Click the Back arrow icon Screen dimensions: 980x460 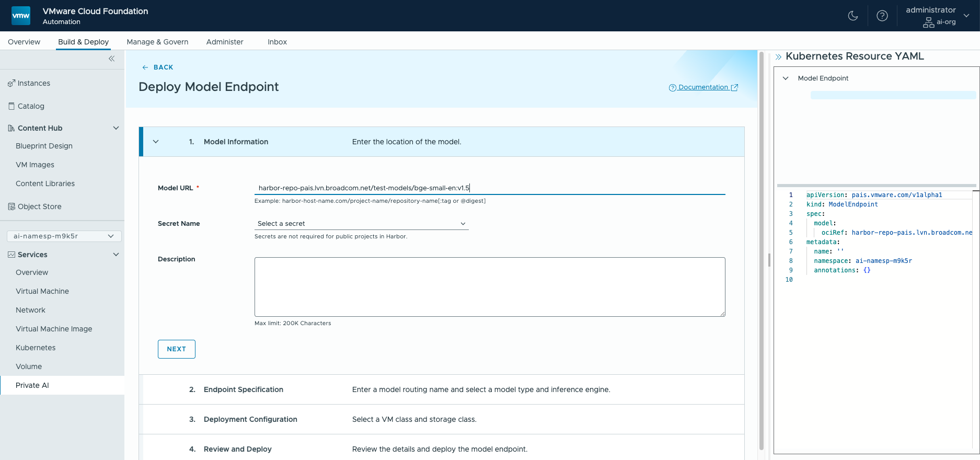[145, 67]
